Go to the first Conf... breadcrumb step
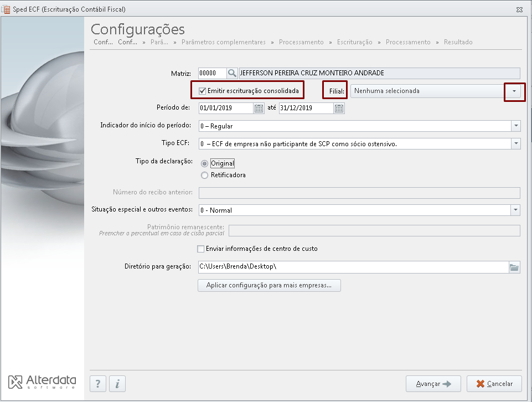This screenshot has width=532, height=402. click(x=103, y=42)
